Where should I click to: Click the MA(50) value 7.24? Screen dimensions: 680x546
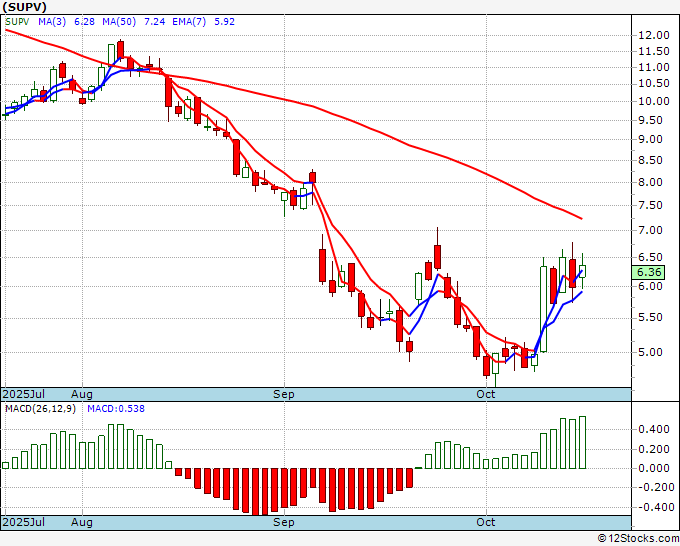(154, 22)
